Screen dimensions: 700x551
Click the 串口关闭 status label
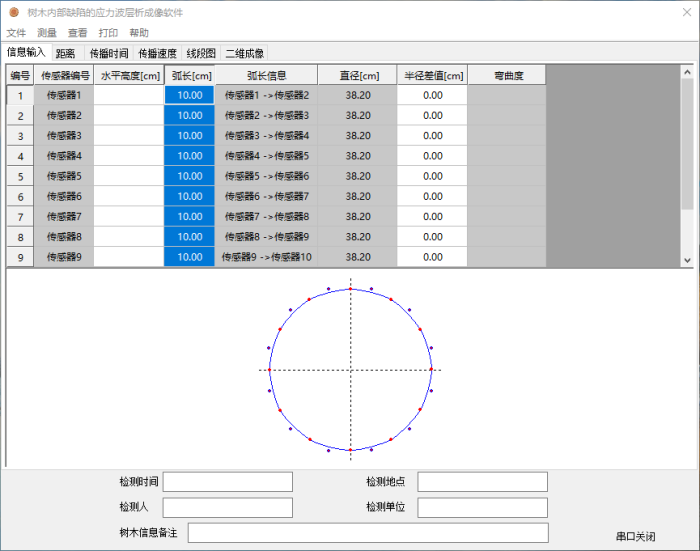point(636,536)
